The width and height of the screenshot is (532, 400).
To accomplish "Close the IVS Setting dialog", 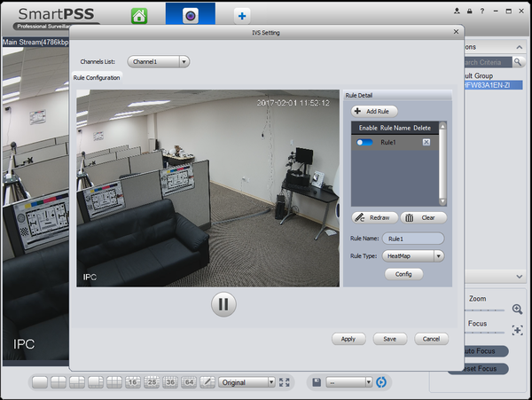I will (456, 32).
